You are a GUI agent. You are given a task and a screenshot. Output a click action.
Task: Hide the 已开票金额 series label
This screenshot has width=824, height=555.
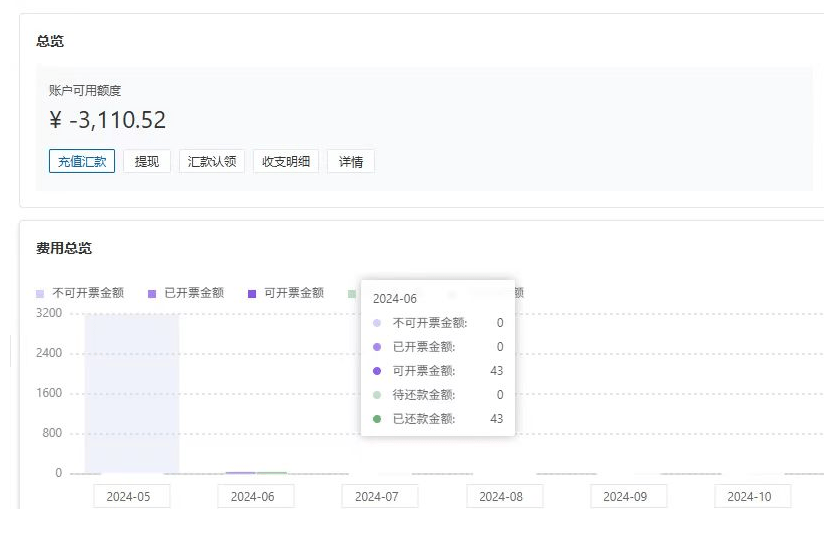tap(194, 293)
